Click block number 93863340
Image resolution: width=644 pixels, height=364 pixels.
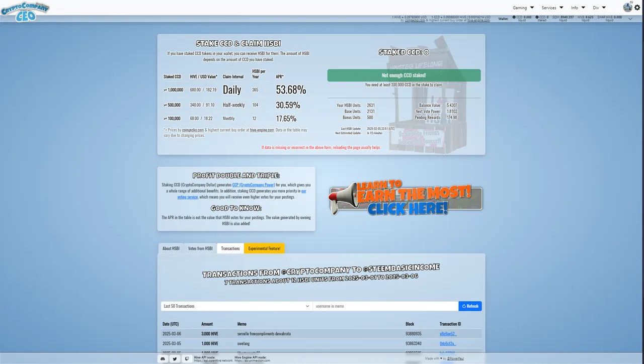(414, 343)
